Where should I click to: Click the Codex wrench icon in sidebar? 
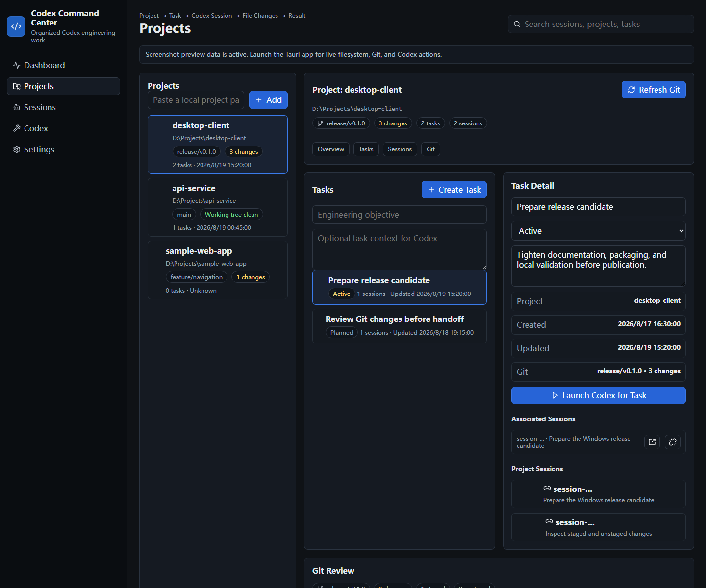tap(17, 128)
